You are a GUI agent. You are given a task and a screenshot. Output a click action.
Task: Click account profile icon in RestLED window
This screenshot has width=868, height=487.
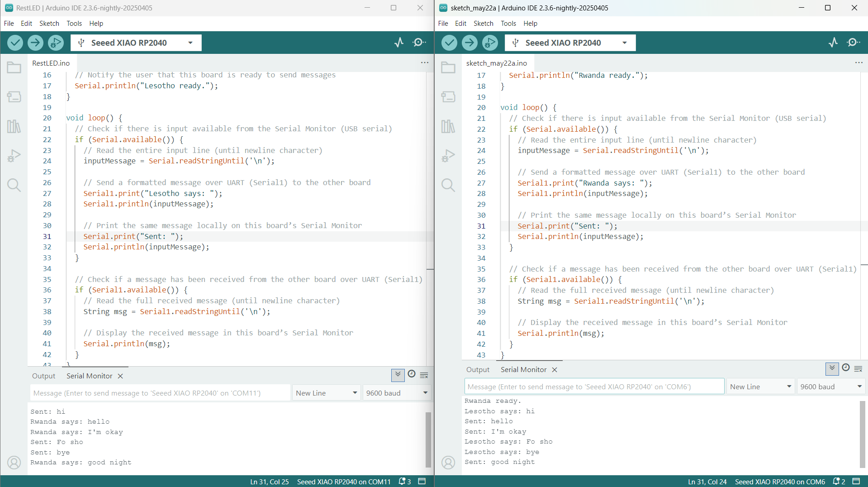14,463
